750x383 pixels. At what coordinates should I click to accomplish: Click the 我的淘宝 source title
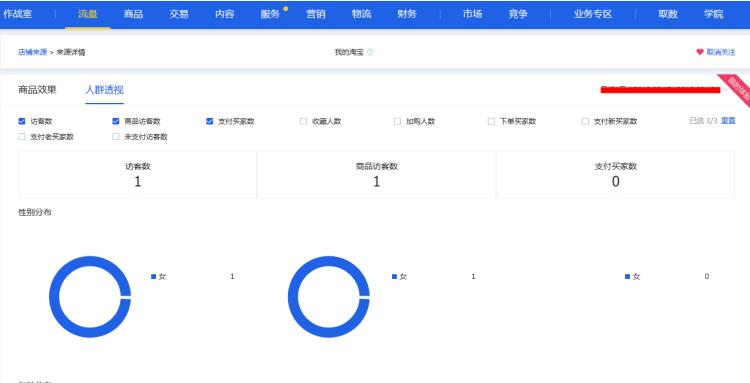tap(349, 52)
